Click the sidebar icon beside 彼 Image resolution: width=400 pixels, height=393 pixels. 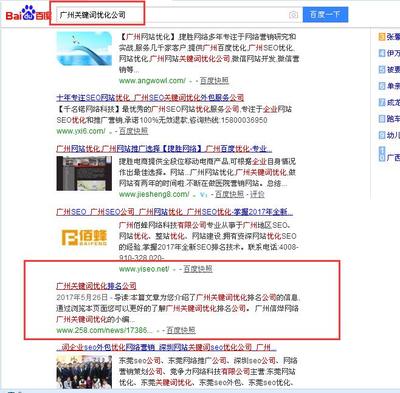[x=382, y=69]
